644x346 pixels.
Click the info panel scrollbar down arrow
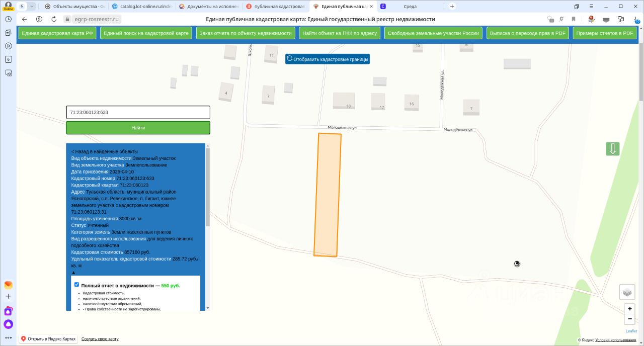click(x=208, y=308)
